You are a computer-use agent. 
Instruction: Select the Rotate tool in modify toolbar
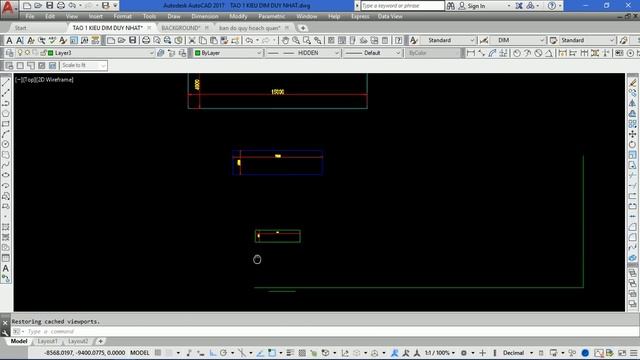[633, 144]
